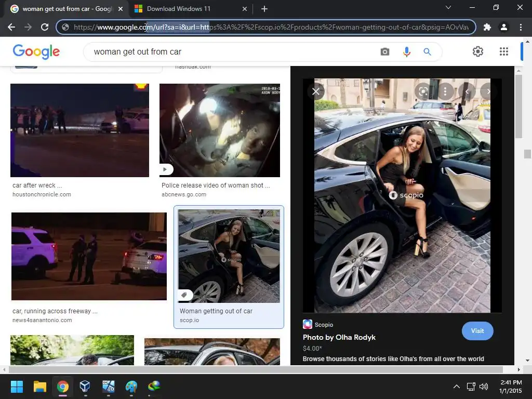Show hidden system tray icons
The height and width of the screenshot is (399, 532).
tap(457, 386)
